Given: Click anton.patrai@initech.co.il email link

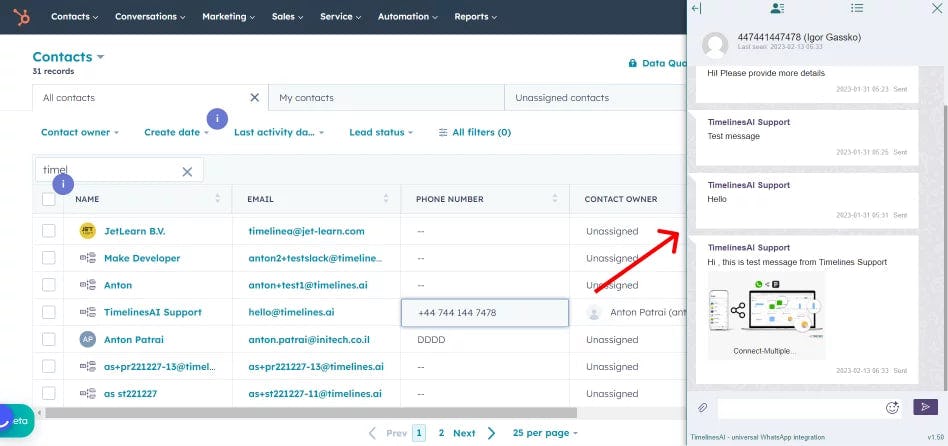Looking at the screenshot, I should [308, 340].
